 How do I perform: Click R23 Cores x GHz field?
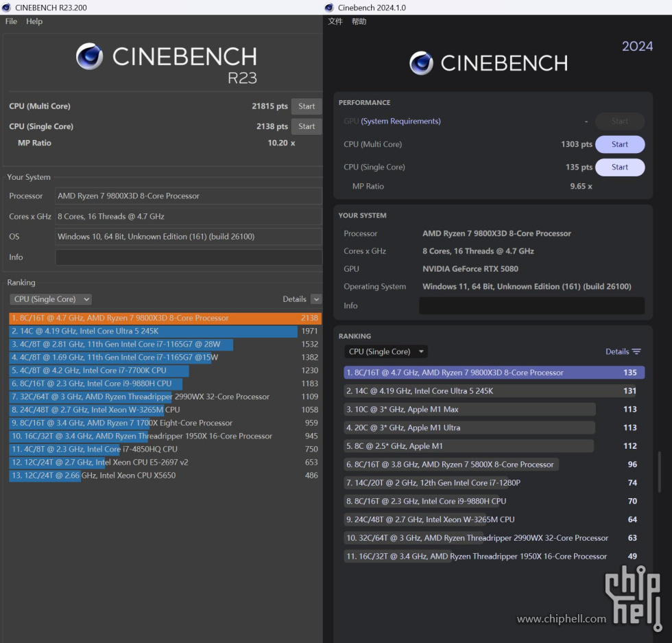tap(189, 216)
